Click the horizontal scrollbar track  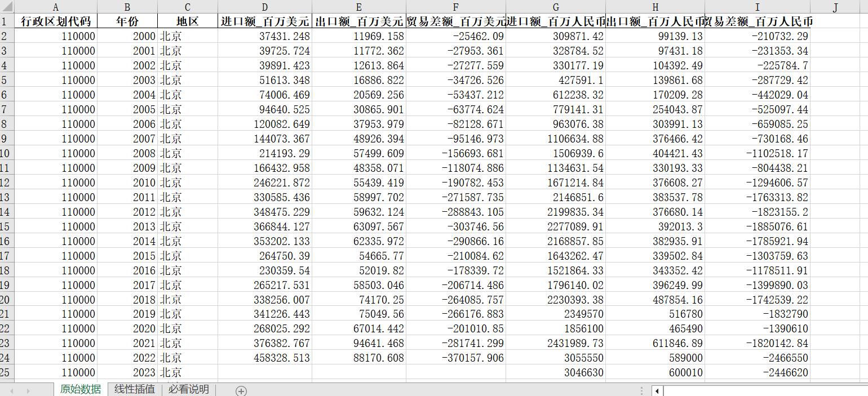coord(765,390)
